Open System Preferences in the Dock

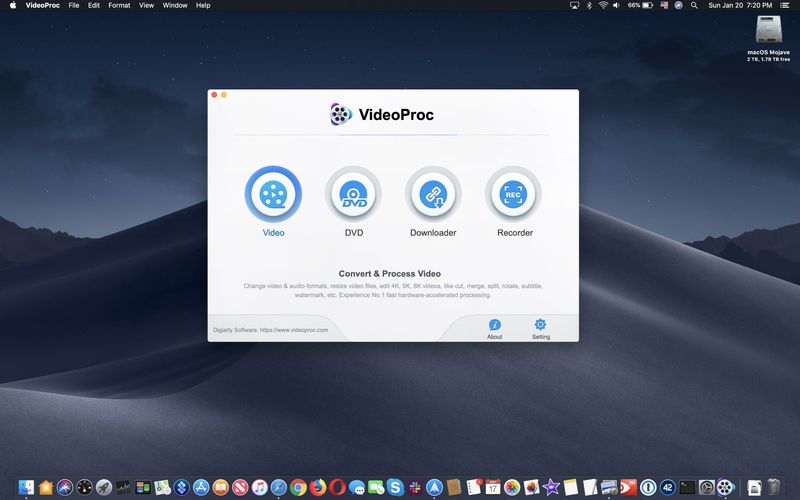click(706, 487)
